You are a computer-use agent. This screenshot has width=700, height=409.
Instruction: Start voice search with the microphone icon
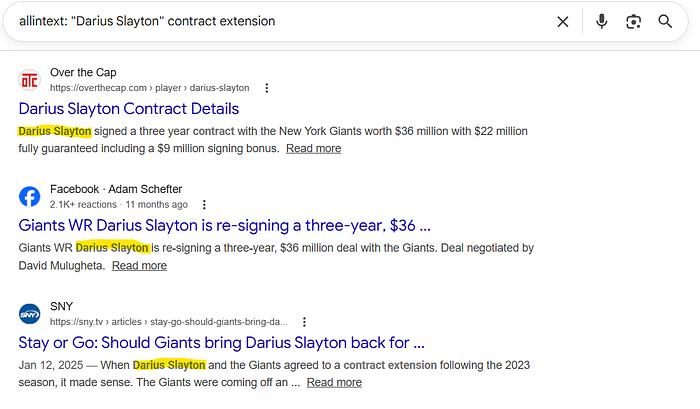(601, 21)
